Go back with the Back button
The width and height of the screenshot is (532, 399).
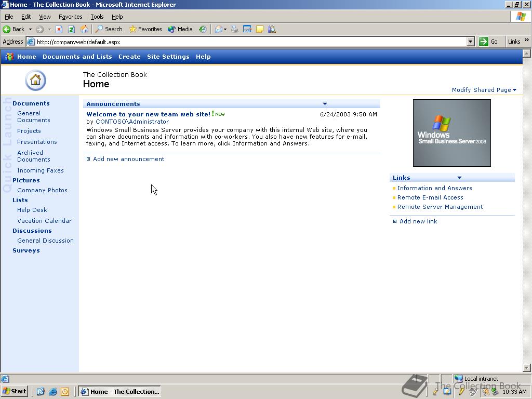click(14, 29)
